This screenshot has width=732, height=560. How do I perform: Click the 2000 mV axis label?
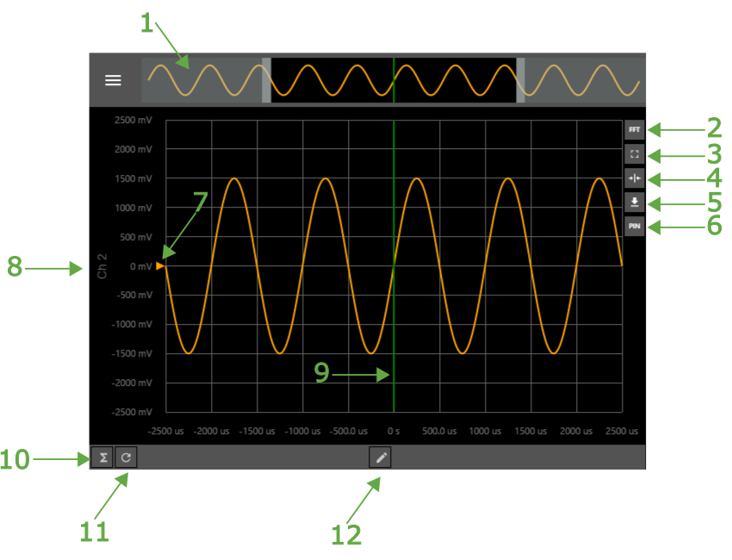133,149
